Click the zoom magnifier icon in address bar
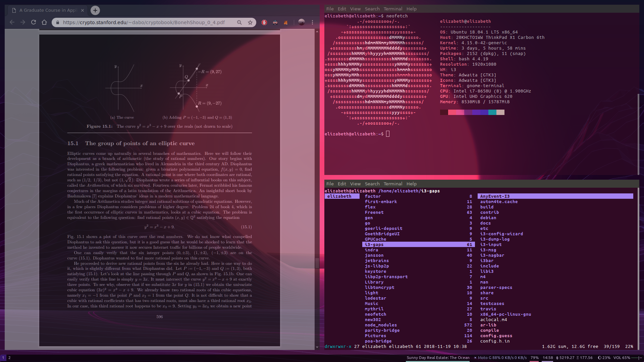Screen dimensions: 644x362 coord(239,22)
